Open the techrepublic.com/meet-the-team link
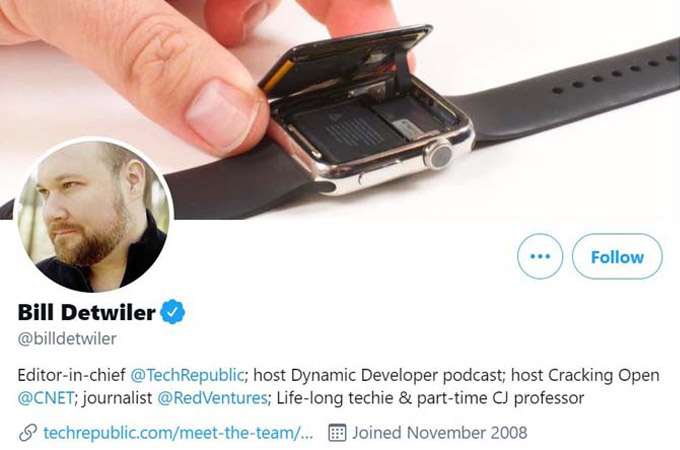Screen dimensions: 680x450 click(x=178, y=433)
